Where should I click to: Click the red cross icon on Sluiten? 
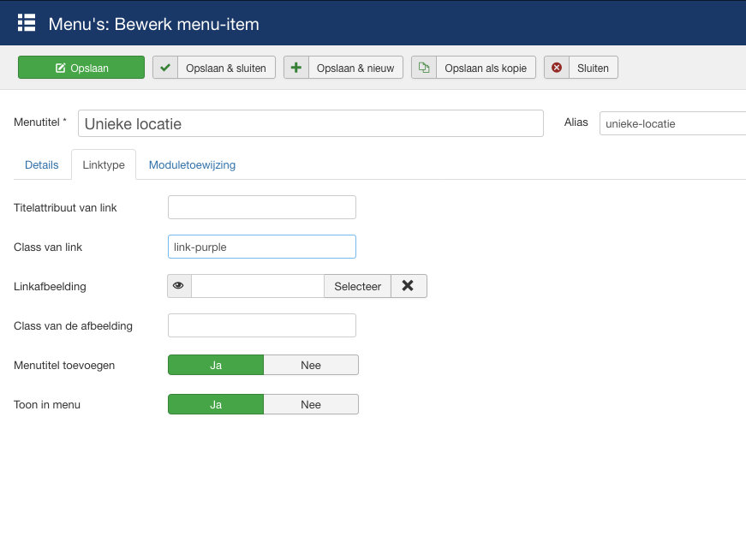(x=557, y=68)
